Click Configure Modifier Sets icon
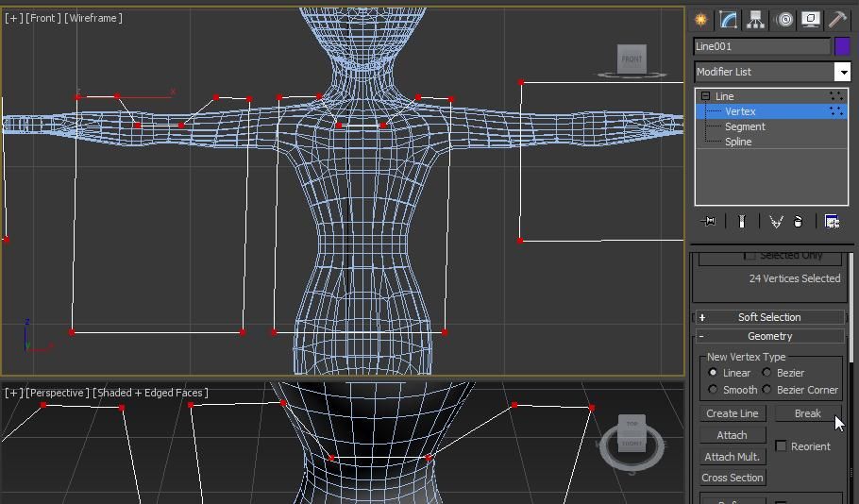The height and width of the screenshot is (504, 859). (x=833, y=221)
